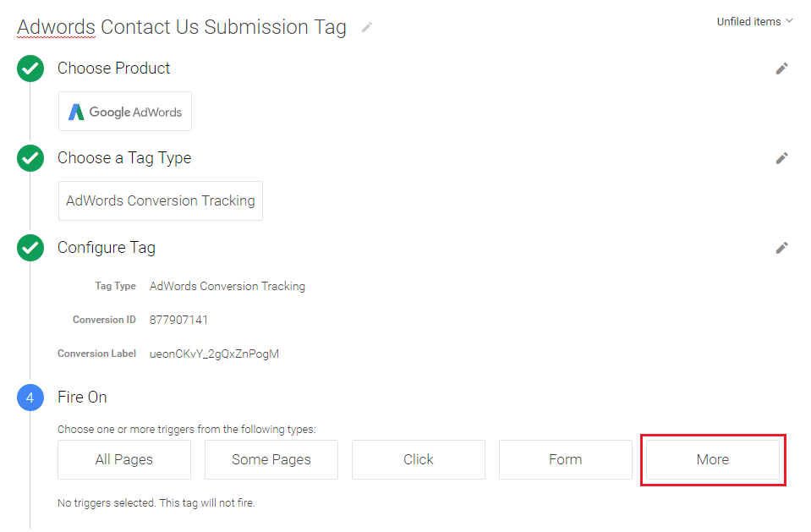Viewport: 811px width, 532px height.
Task: Show More trigger types
Action: point(713,459)
